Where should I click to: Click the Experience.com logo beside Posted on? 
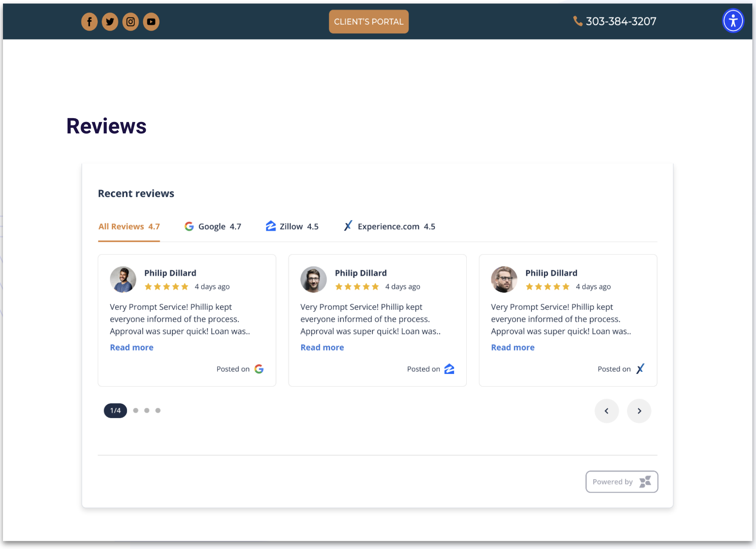click(x=640, y=369)
